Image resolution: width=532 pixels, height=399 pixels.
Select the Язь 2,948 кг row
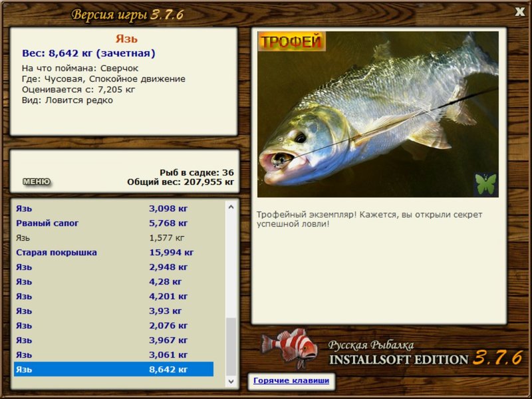114,267
